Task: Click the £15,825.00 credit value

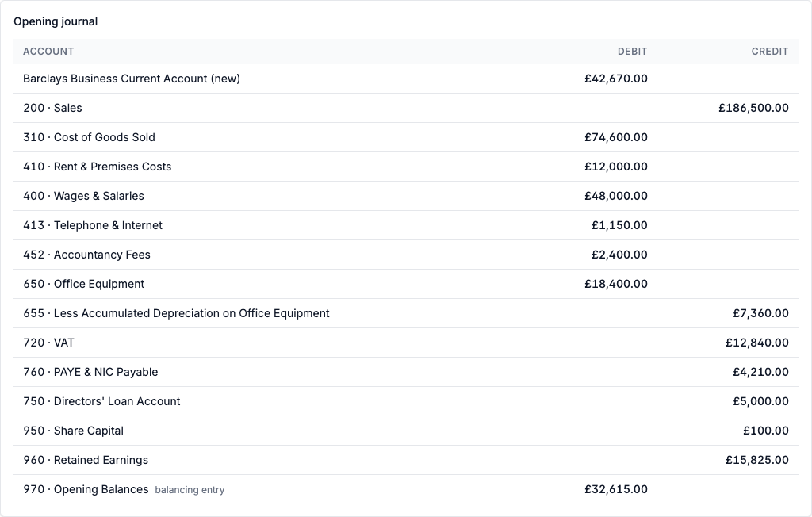Action: tap(757, 460)
